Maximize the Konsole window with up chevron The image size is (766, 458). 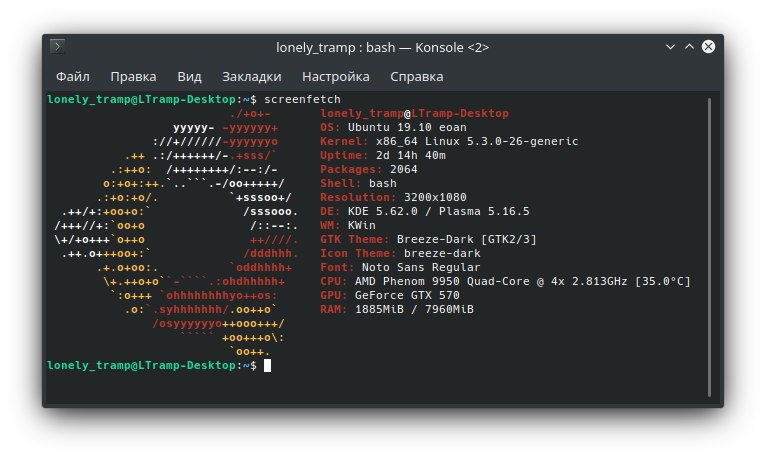[689, 47]
